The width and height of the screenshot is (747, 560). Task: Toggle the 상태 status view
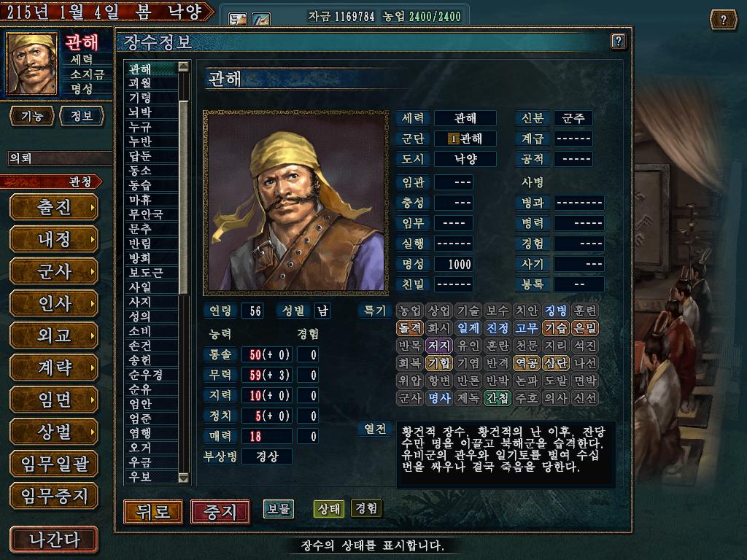tap(329, 509)
